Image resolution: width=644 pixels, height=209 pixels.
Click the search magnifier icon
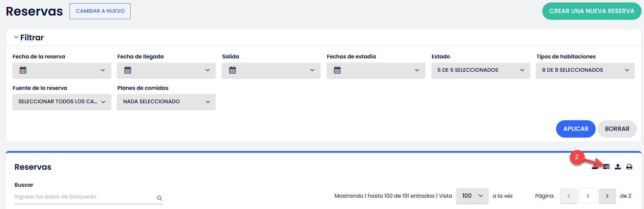pyautogui.click(x=160, y=198)
